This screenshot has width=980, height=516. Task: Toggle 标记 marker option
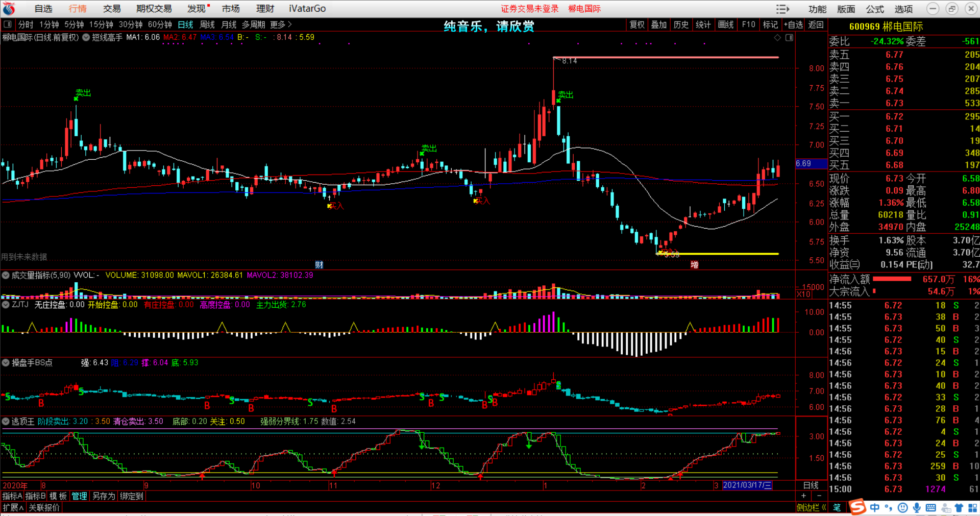pyautogui.click(x=770, y=24)
